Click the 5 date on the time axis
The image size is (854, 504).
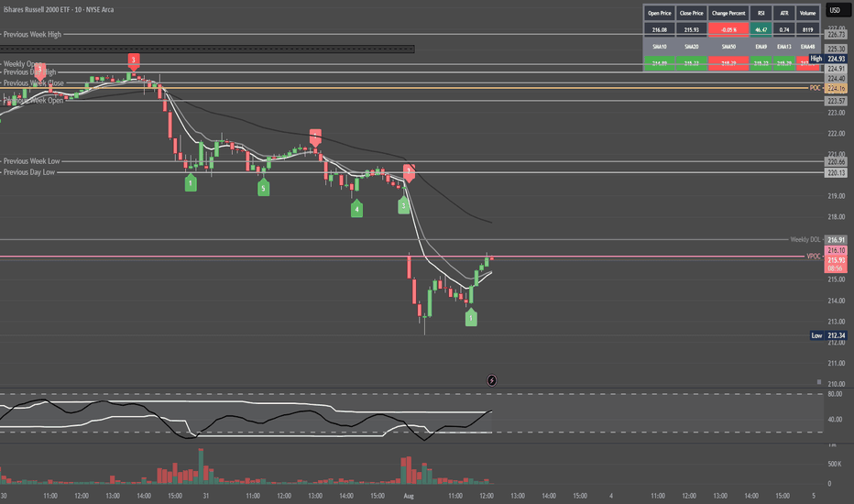click(x=814, y=496)
